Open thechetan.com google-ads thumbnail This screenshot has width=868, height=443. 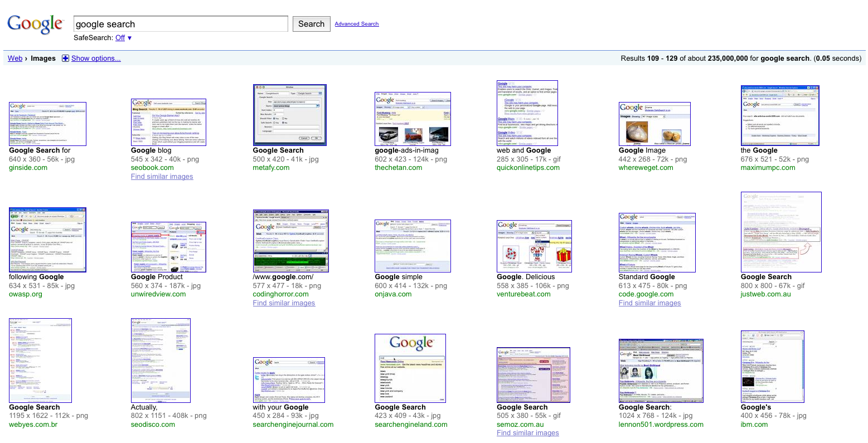click(413, 119)
